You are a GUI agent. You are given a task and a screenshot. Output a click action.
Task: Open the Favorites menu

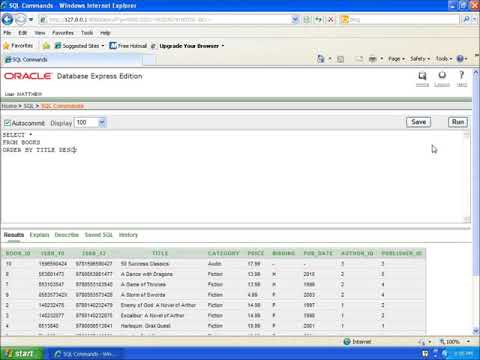(63, 33)
